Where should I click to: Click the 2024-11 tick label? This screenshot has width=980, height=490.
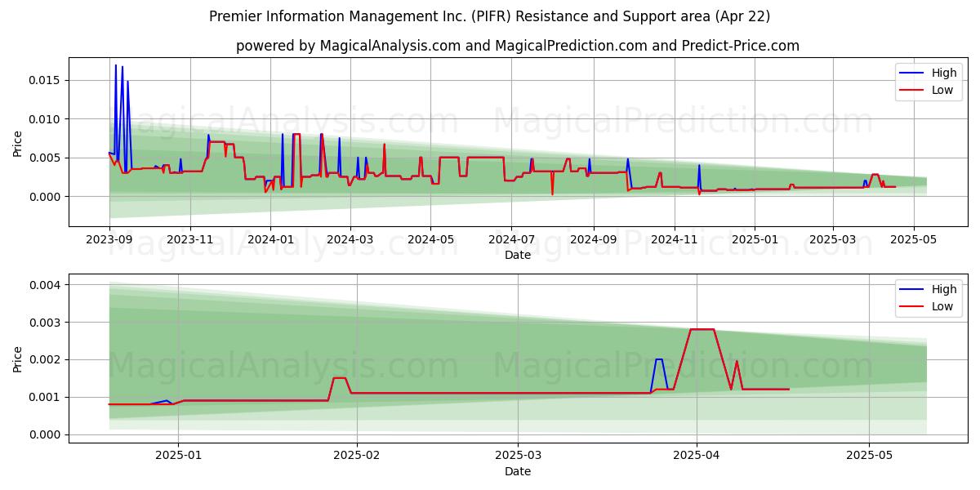[x=674, y=239]
